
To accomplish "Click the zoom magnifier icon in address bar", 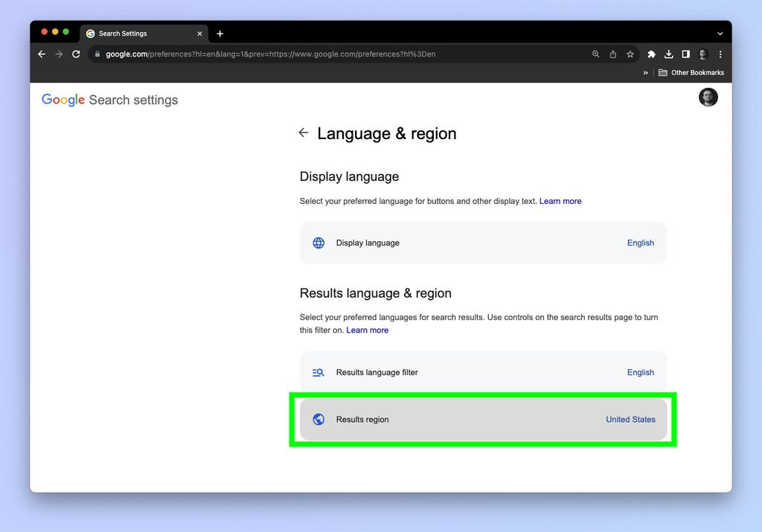I will point(595,54).
